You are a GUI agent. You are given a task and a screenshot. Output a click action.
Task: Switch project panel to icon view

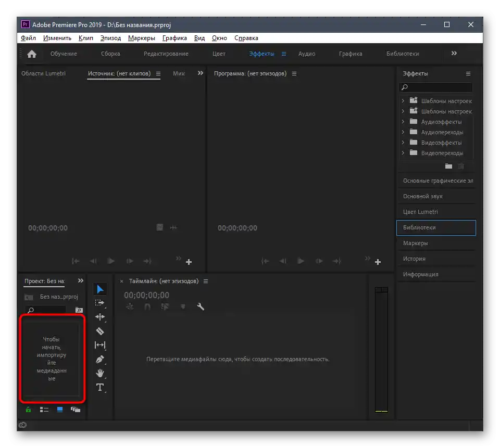pos(60,409)
